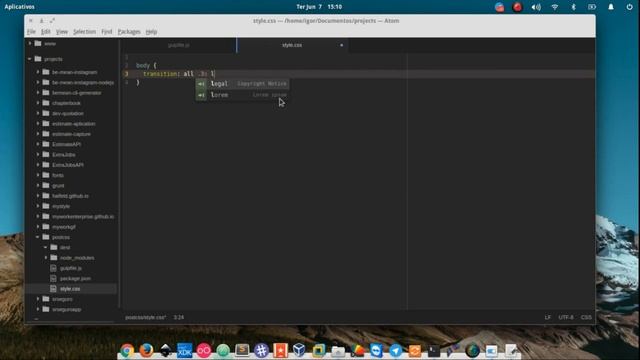
Task: Change the UTF-8 encoding selector
Action: coord(566,317)
